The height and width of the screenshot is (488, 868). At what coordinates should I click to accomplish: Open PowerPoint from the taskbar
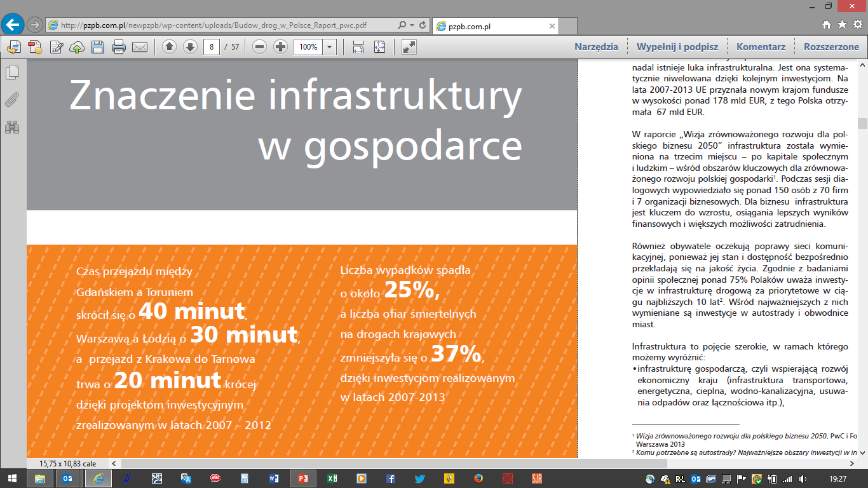[303, 478]
